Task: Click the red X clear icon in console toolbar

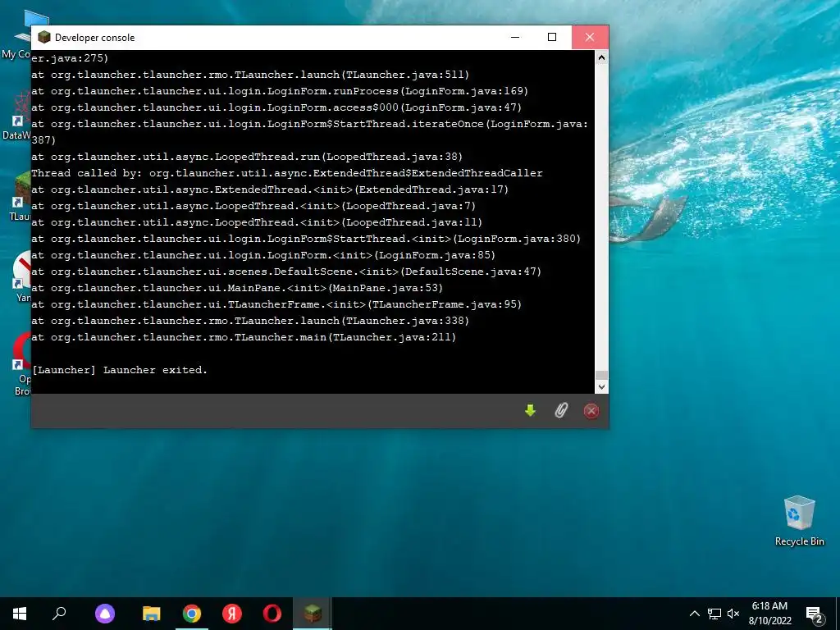Action: coord(591,411)
